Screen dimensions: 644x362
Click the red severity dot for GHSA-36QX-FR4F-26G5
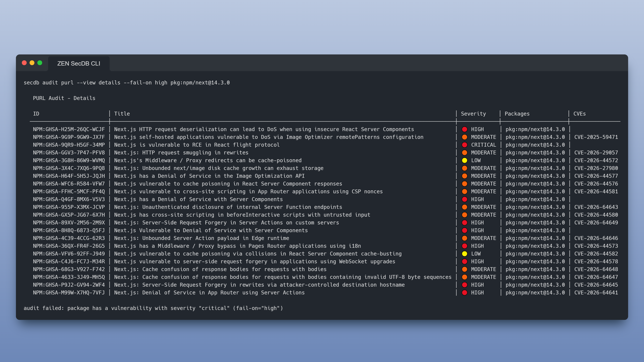[464, 246]
